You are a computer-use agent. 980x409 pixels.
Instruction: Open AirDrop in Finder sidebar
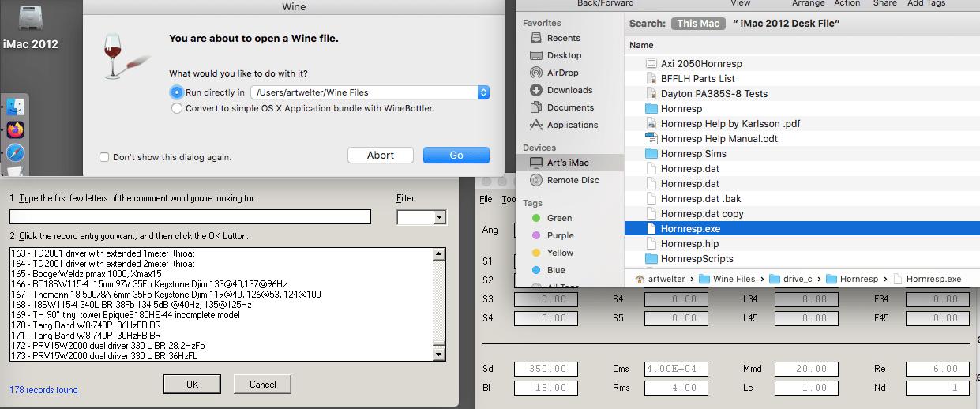[x=562, y=73]
